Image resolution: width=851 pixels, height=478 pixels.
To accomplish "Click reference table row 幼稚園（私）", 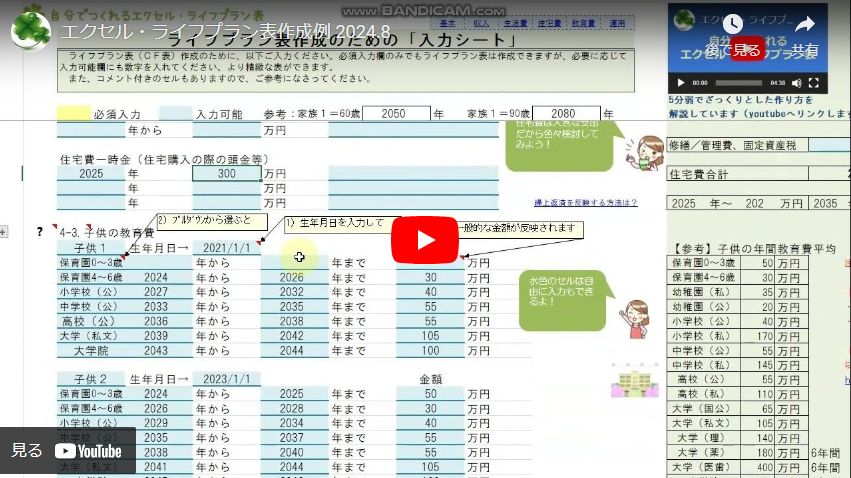I will 738,292.
